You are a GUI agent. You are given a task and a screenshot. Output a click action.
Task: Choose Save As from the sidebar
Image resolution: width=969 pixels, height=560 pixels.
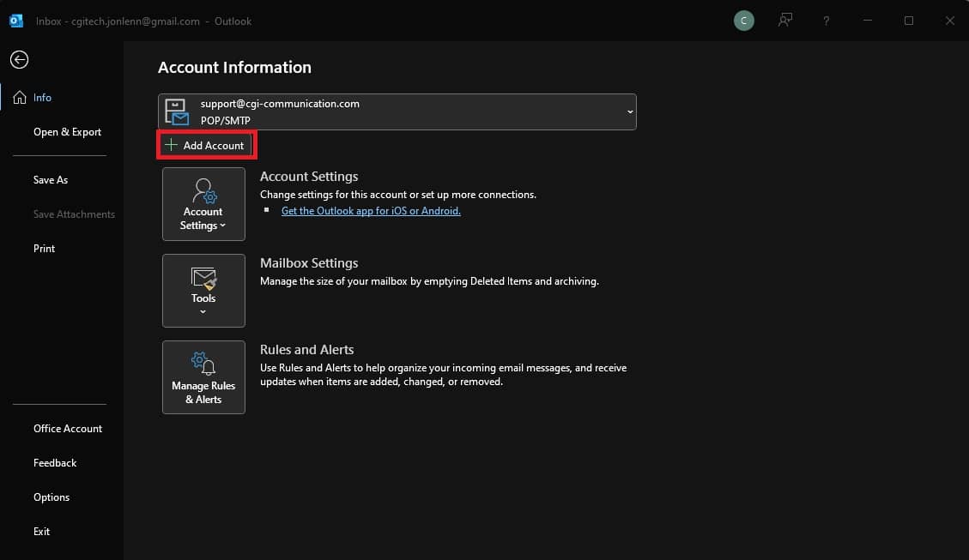(x=50, y=179)
